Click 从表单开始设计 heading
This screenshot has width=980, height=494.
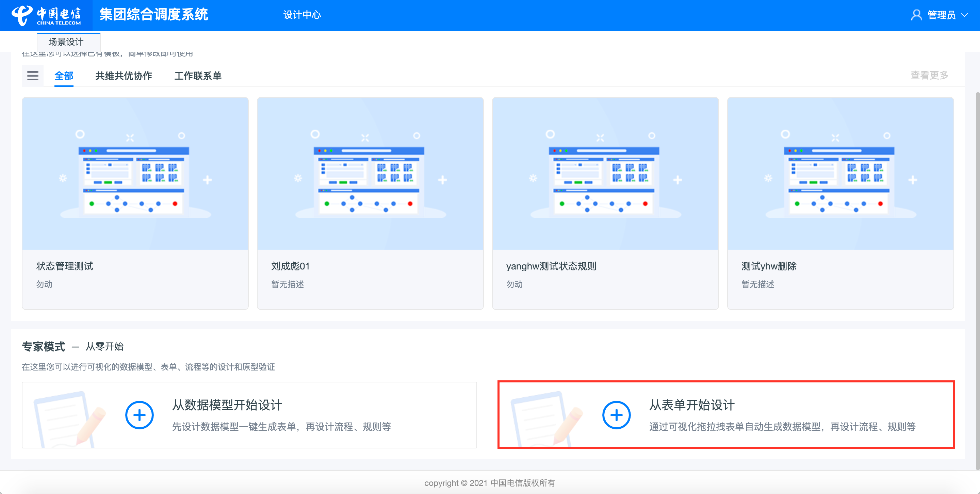pyautogui.click(x=692, y=405)
